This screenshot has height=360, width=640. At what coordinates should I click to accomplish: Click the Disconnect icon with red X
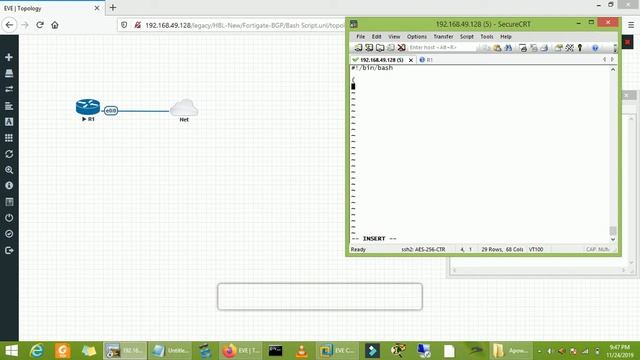[x=402, y=48]
